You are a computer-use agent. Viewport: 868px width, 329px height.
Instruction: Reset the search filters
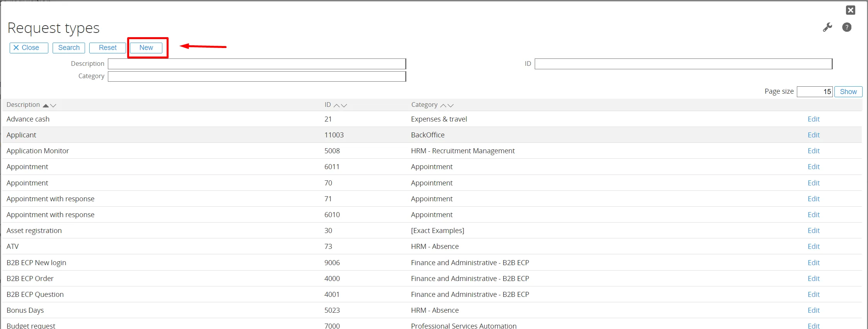point(107,48)
